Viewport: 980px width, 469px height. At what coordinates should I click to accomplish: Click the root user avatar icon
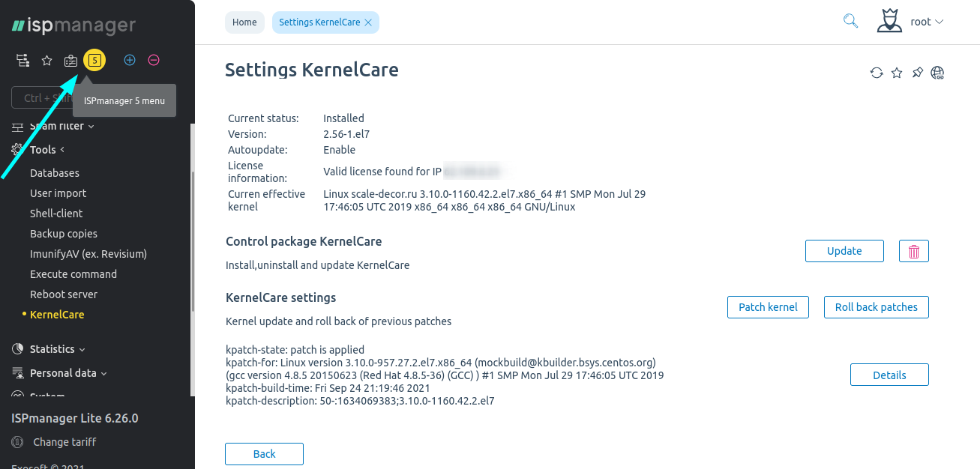889,21
